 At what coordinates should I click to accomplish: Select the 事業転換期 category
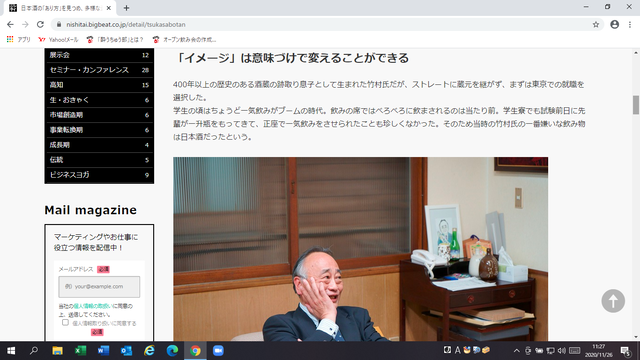click(99, 130)
